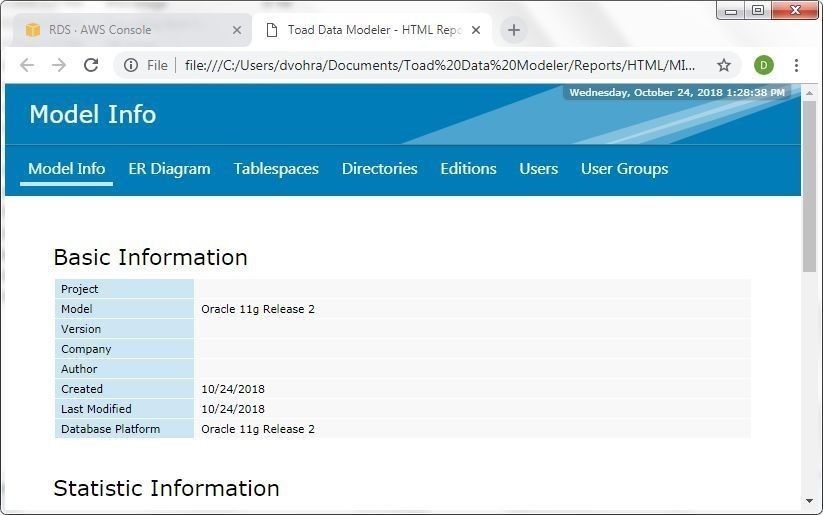Open site info icon in address bar
The image size is (823, 515).
[x=131, y=65]
